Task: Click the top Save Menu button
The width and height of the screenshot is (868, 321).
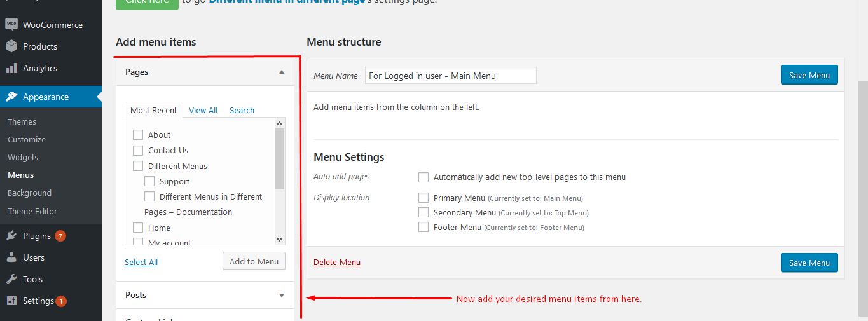Action: pyautogui.click(x=809, y=75)
